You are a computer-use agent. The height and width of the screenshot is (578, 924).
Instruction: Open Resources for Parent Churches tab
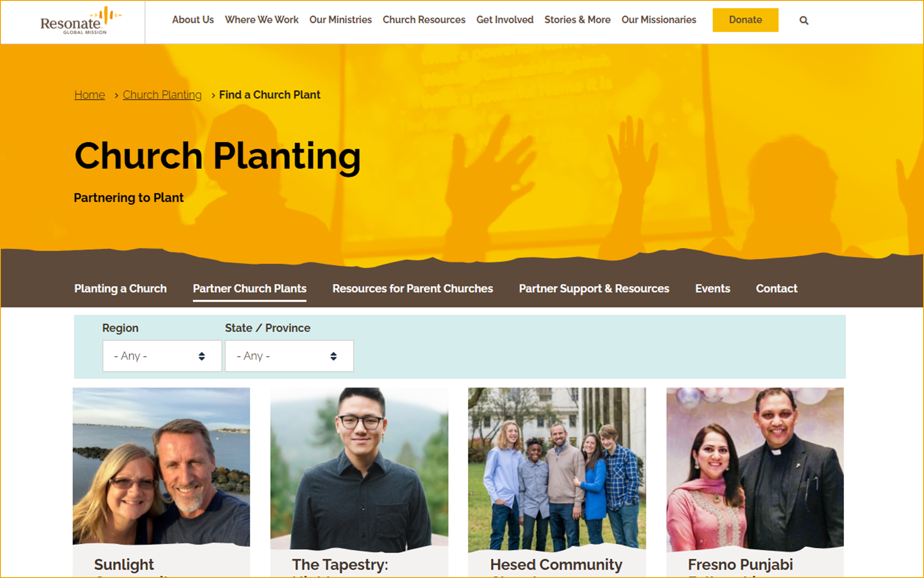(412, 289)
